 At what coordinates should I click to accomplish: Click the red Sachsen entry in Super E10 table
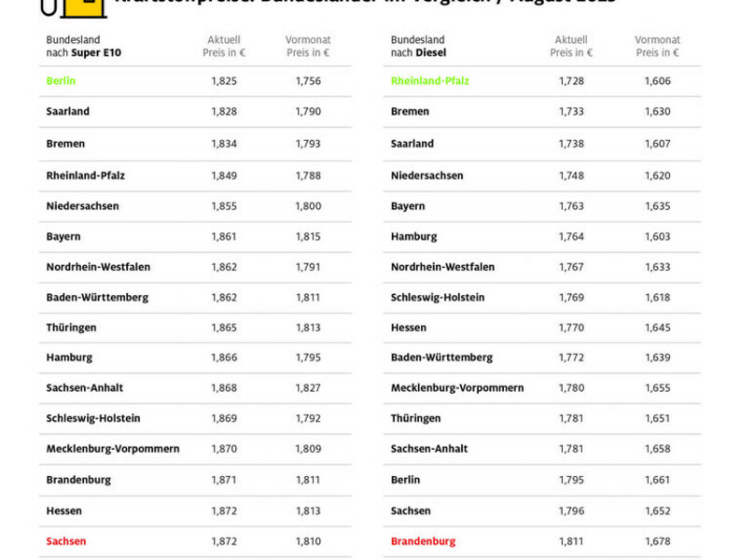(x=65, y=541)
